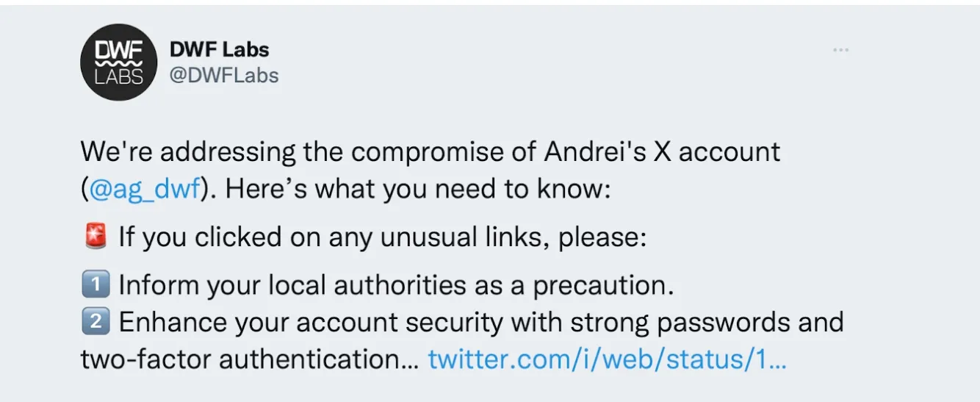Click the "Here's what you need to know" text
Viewport: 980px width, 402px height.
tap(417, 189)
